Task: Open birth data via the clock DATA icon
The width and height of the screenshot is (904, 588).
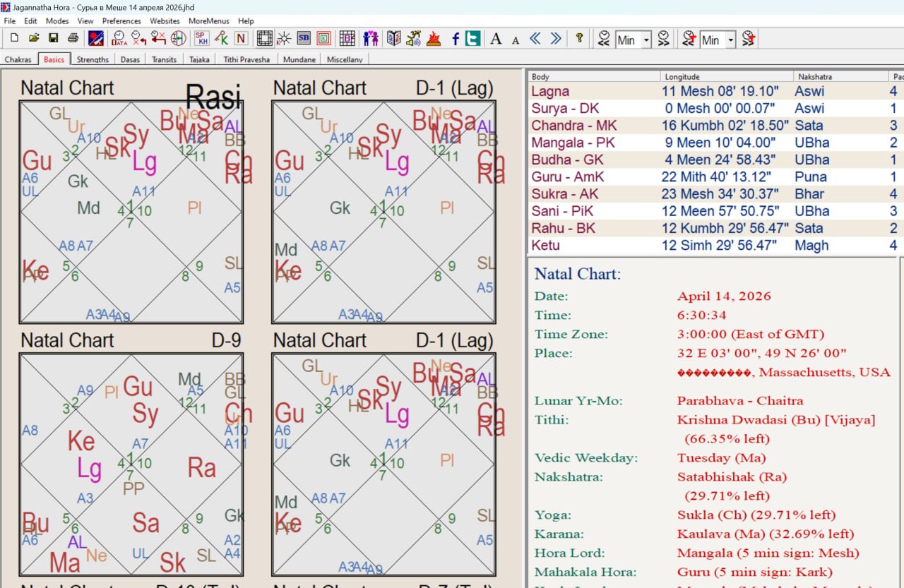Action: (119, 39)
